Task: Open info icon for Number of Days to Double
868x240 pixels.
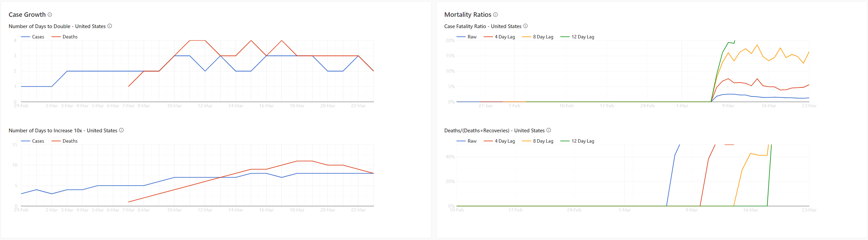Action: click(x=110, y=26)
